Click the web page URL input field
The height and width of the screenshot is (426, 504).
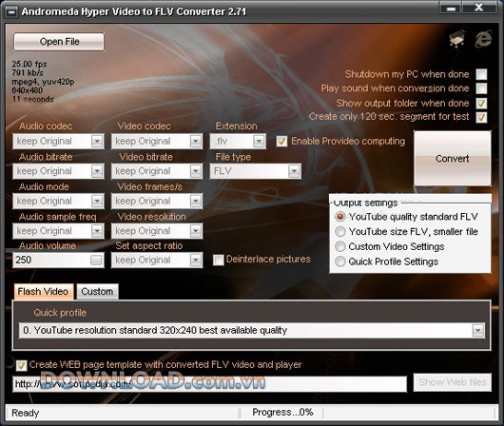click(209, 384)
